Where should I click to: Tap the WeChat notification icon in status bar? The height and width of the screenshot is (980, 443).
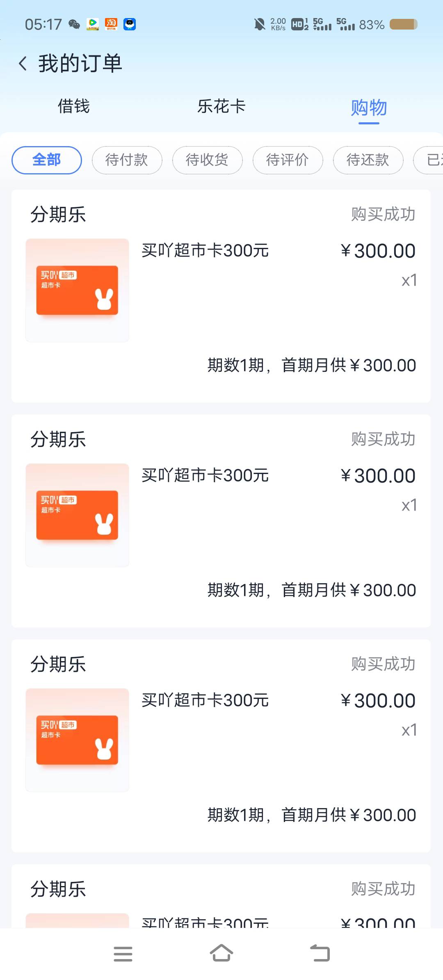point(74,24)
